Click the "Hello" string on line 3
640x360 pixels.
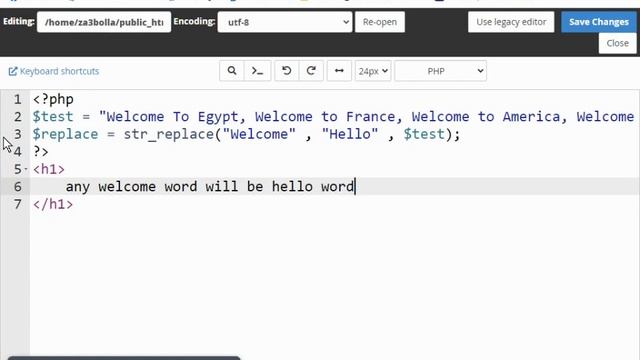(350, 134)
